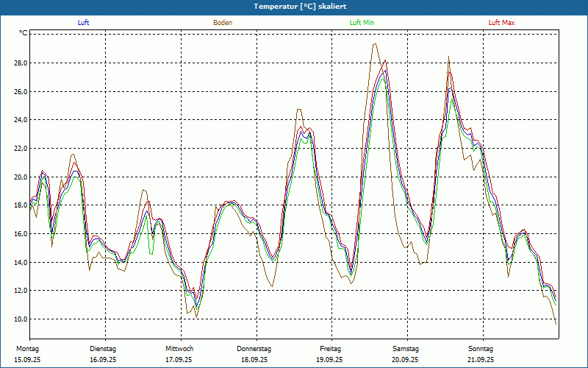Click the Samstag day label
This screenshot has height=368, width=588.
pos(406,349)
